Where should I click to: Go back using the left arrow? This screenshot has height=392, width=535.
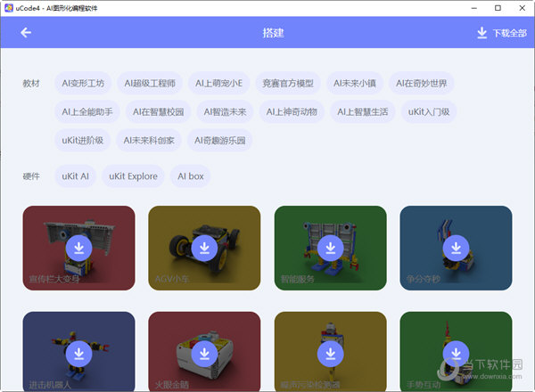point(26,33)
